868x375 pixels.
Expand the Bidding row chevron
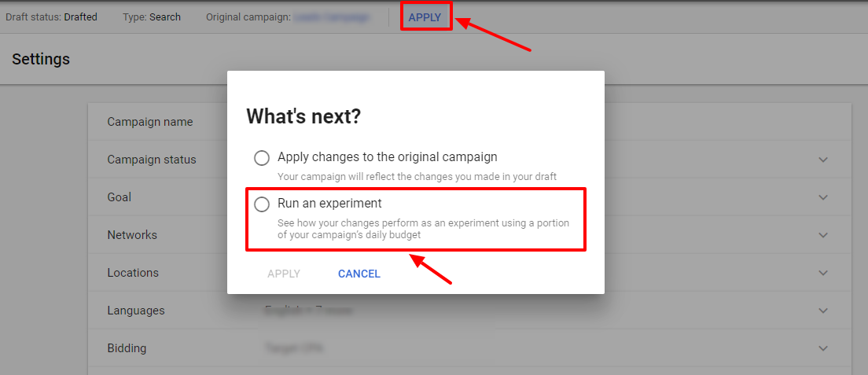823,347
